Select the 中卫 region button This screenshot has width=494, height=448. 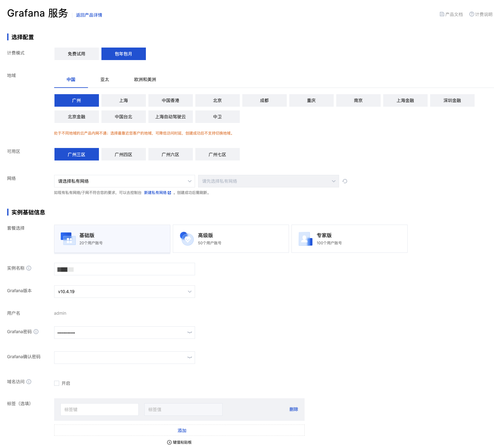tap(218, 117)
